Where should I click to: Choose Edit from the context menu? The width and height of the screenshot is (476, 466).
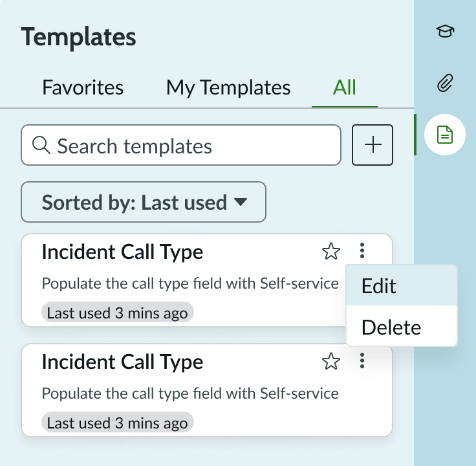click(x=402, y=285)
